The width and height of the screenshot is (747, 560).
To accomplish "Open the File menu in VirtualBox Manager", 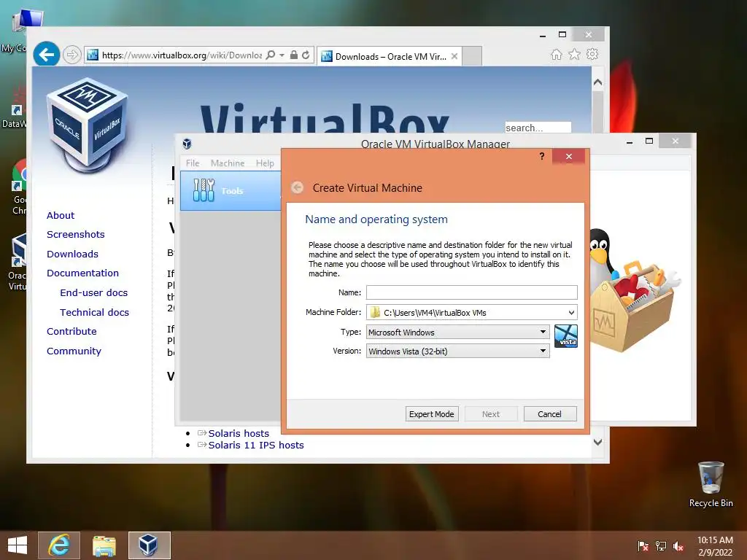I will coord(193,163).
